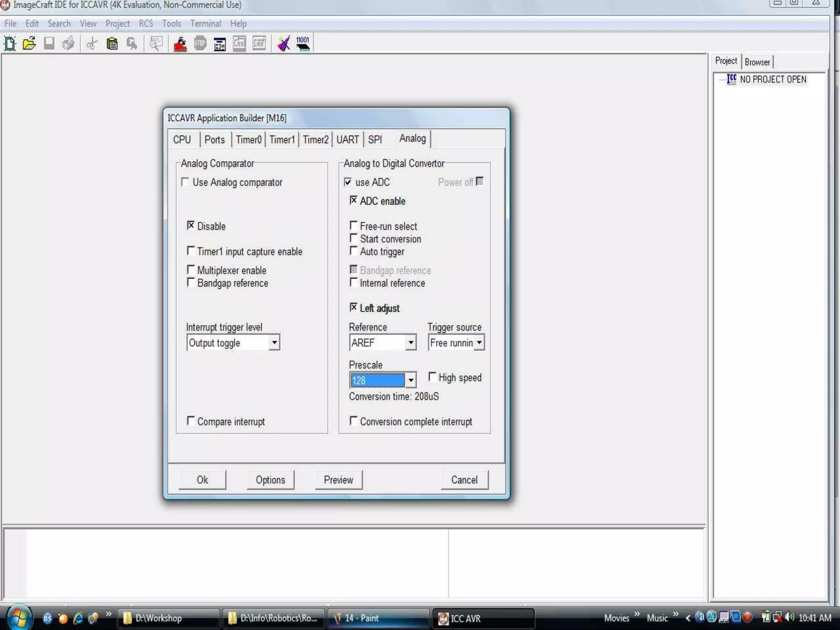Open the RCS menu

(x=146, y=24)
